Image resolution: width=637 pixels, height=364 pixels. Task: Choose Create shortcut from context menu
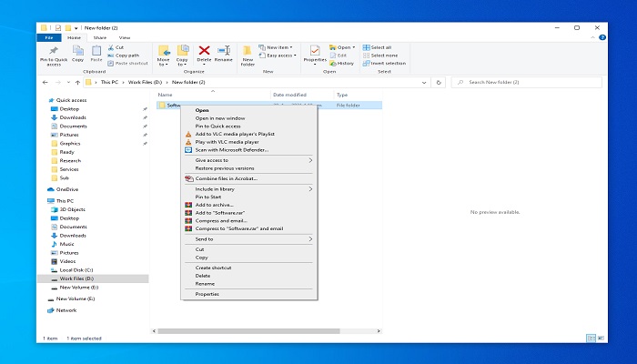[213, 268]
